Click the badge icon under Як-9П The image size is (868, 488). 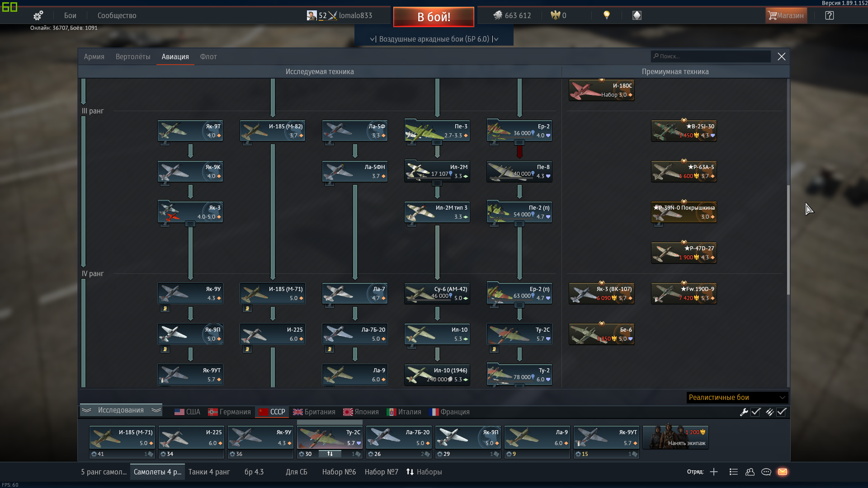point(165,349)
